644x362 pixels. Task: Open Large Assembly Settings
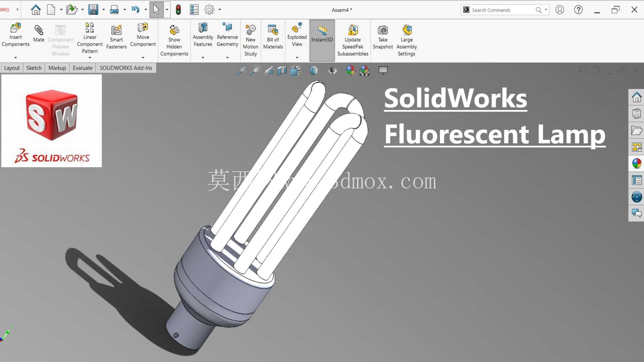(x=406, y=40)
